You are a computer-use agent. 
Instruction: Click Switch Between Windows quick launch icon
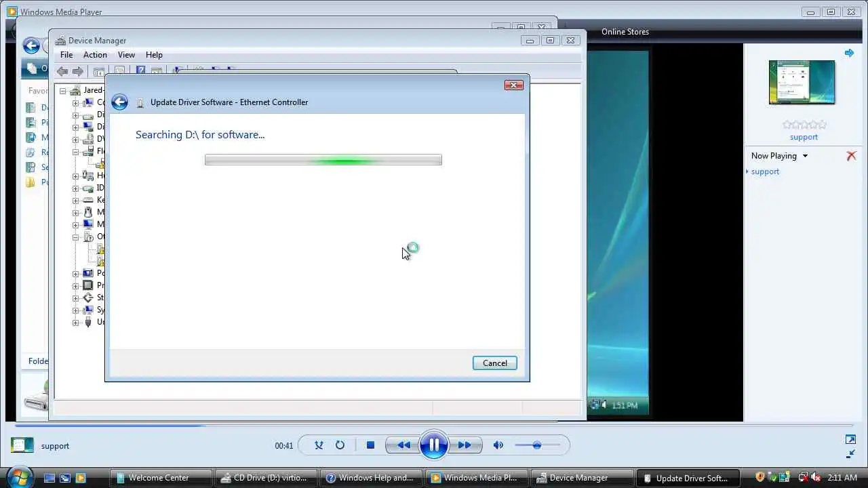pyautogui.click(x=65, y=478)
